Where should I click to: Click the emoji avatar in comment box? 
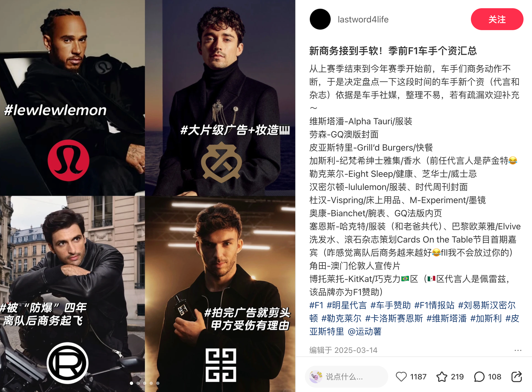316,377
